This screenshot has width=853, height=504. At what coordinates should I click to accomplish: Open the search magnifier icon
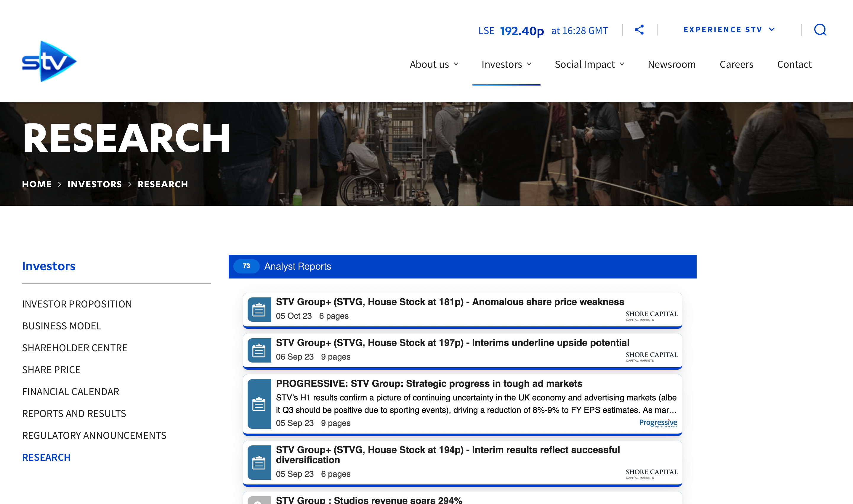pyautogui.click(x=820, y=30)
